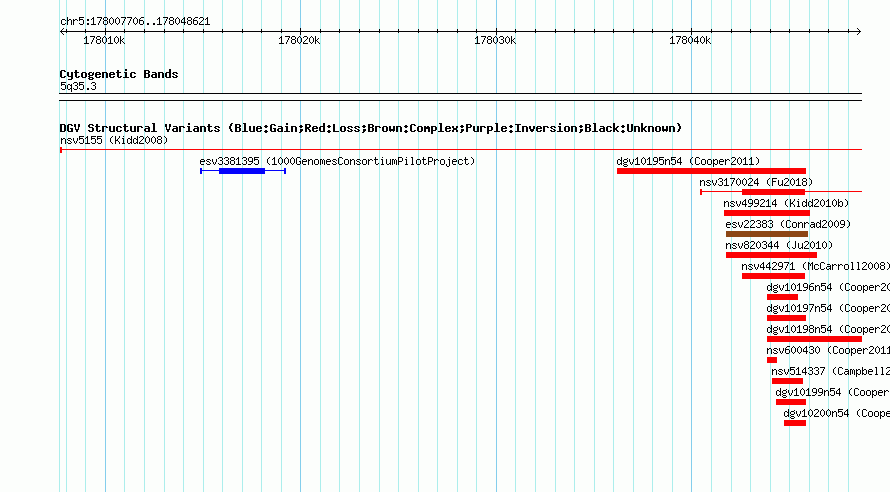Select the nsv514337 (Campbell) label
890x492 pixels.
click(830, 371)
